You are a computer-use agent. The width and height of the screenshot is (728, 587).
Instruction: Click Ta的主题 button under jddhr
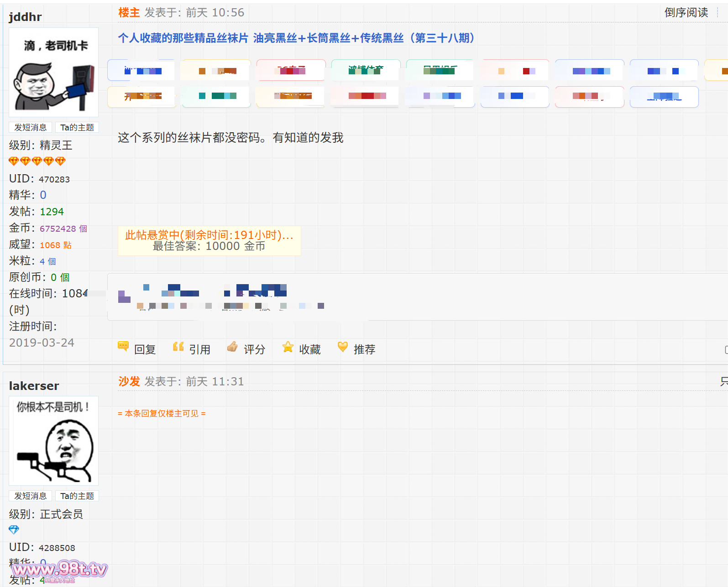coord(77,127)
